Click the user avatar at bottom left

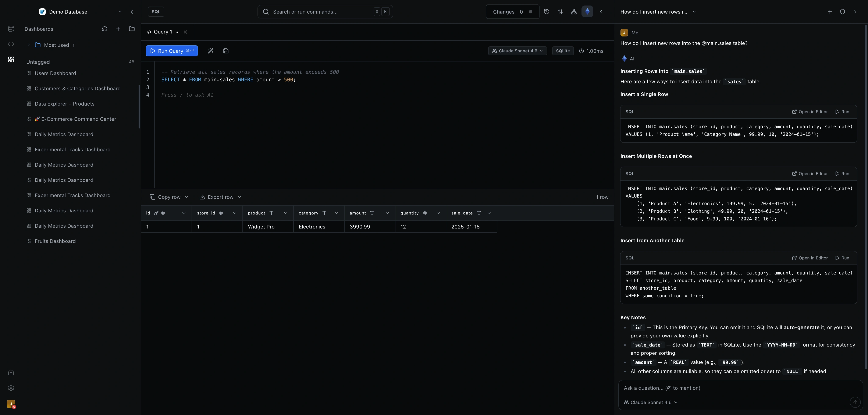(x=11, y=404)
